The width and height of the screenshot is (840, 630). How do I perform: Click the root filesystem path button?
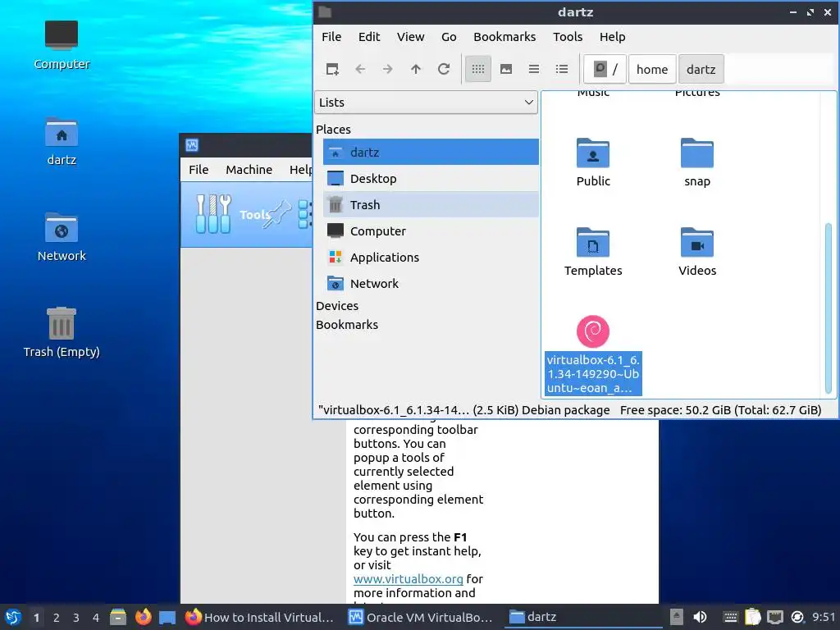pyautogui.click(x=605, y=69)
